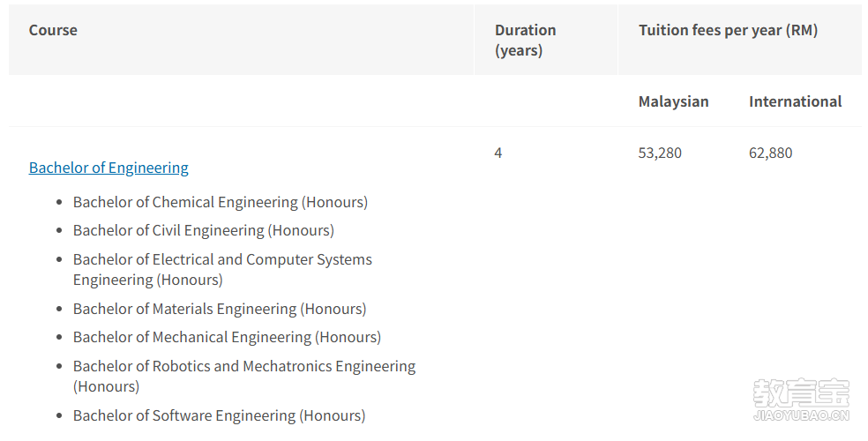Click Bachelor of Civil Engineering (Honours)
The width and height of the screenshot is (868, 441).
click(x=203, y=230)
